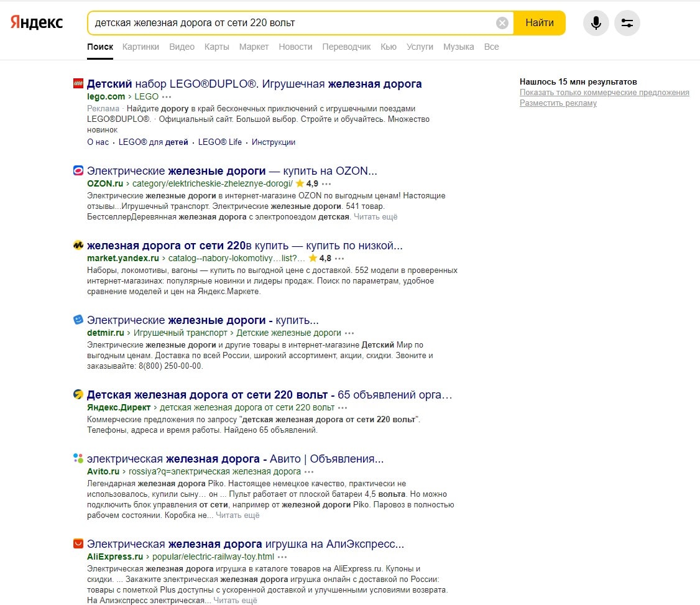Open the Инструкции sitelink under LEGO
Image resolution: width=700 pixels, height=605 pixels.
tap(273, 142)
